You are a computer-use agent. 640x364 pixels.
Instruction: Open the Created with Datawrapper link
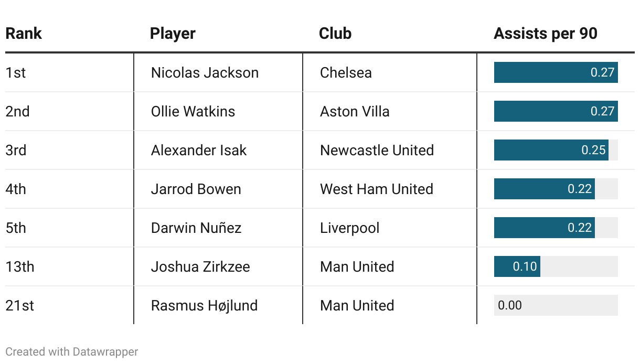point(72,351)
